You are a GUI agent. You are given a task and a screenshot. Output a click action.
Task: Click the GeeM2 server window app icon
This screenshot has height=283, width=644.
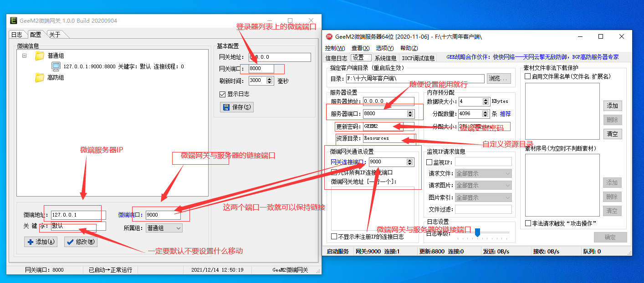(x=329, y=36)
